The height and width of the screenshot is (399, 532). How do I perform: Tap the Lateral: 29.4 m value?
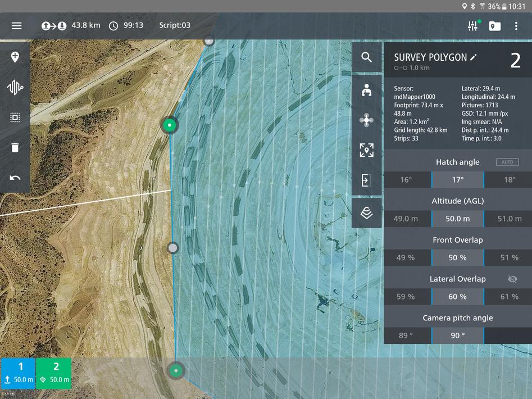(x=481, y=89)
